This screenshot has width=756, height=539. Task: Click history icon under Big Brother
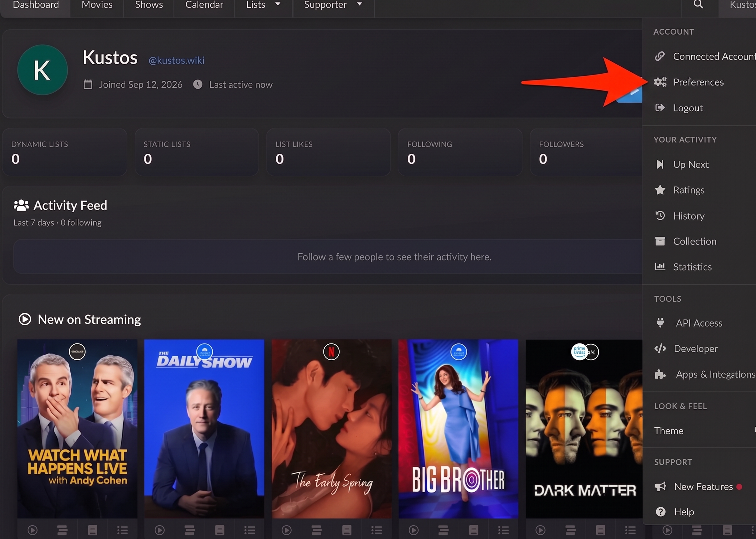pyautogui.click(x=444, y=530)
